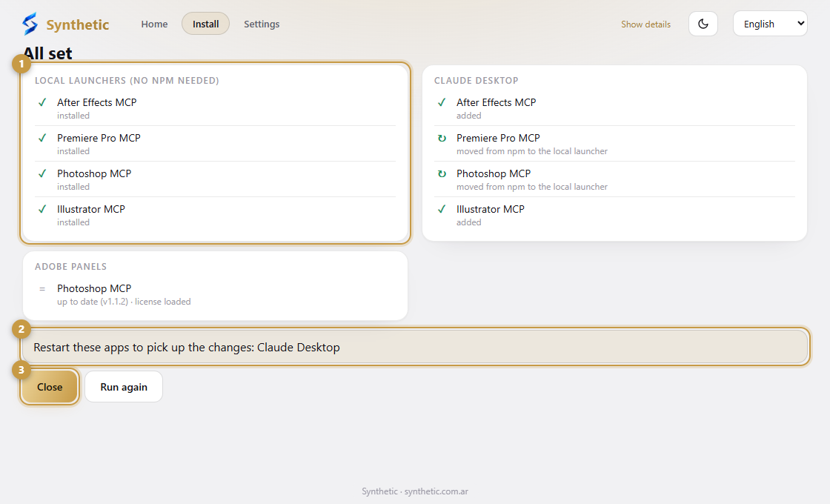This screenshot has height=504, width=830.
Task: Click the Photoshop MCP entry under Adobe Panels
Action: click(216, 294)
